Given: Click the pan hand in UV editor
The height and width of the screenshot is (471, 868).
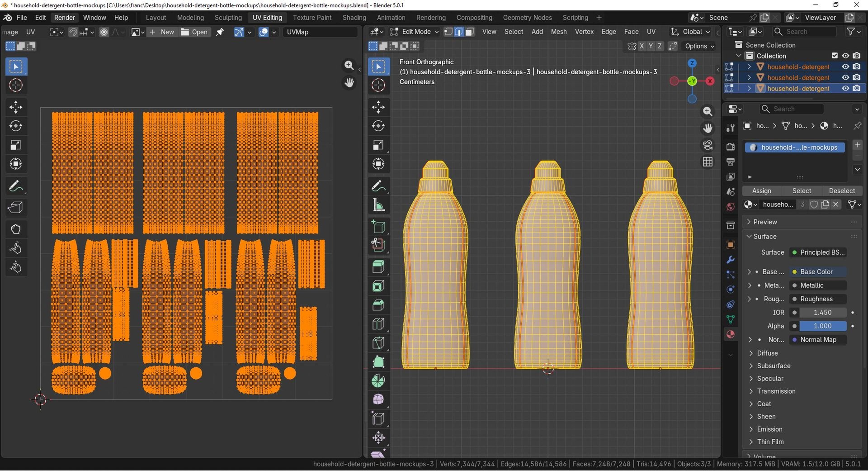Looking at the screenshot, I should [x=349, y=83].
